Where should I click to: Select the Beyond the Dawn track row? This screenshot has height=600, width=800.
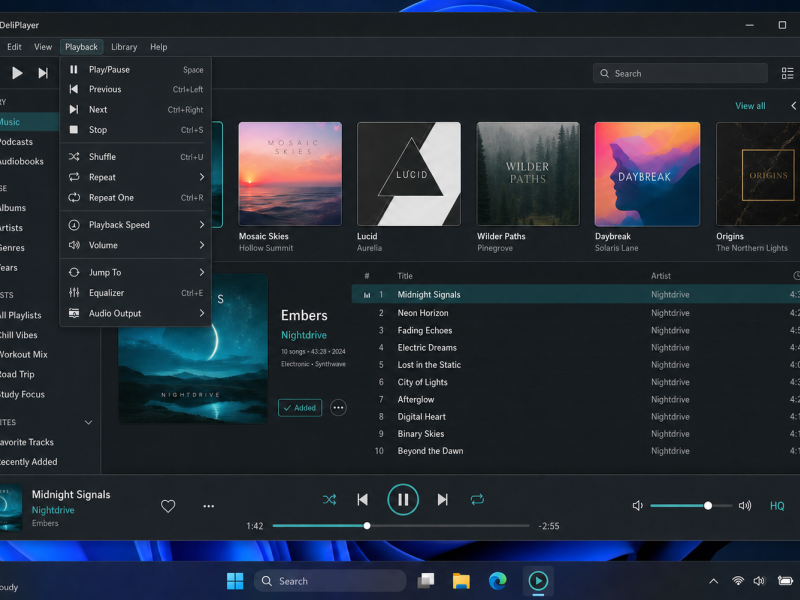[x=576, y=451]
